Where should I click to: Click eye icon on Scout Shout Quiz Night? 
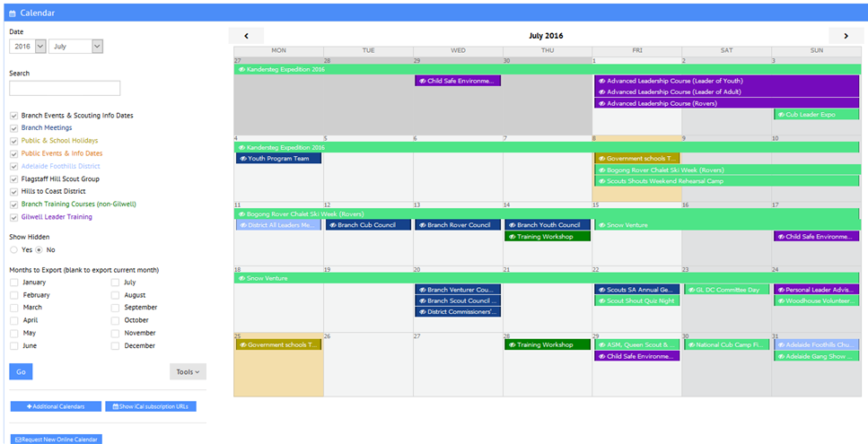[x=601, y=301]
